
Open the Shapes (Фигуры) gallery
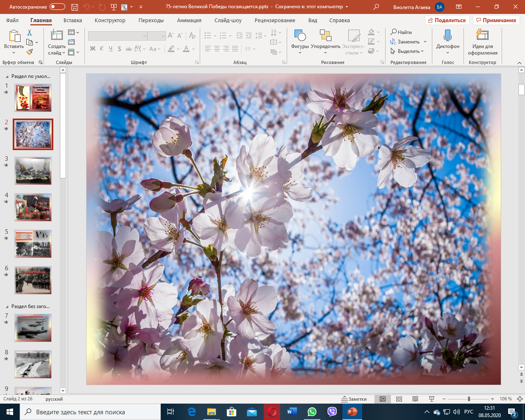(x=300, y=41)
